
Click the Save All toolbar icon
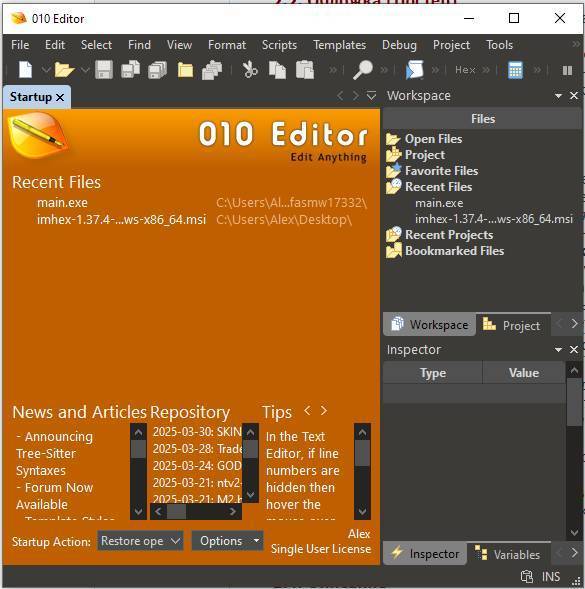point(157,70)
